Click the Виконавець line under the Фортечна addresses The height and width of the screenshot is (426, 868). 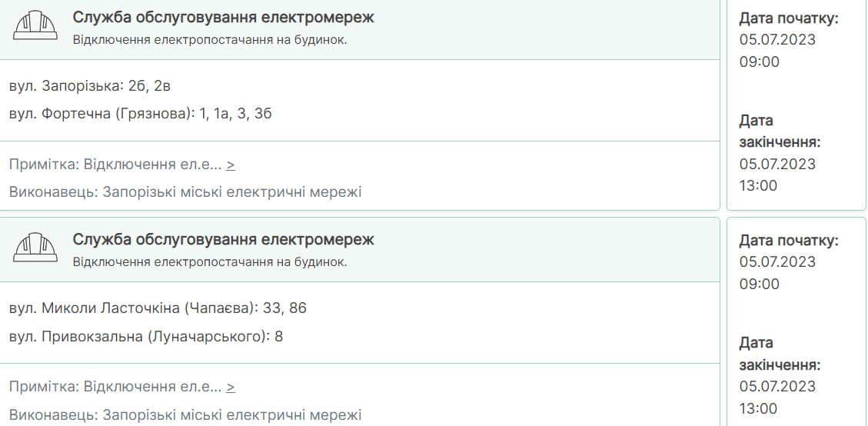(x=185, y=192)
